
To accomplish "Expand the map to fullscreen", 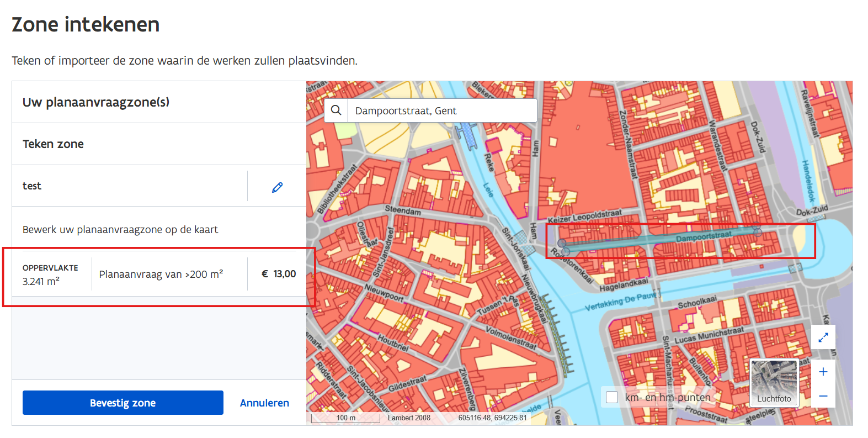I will [x=823, y=337].
